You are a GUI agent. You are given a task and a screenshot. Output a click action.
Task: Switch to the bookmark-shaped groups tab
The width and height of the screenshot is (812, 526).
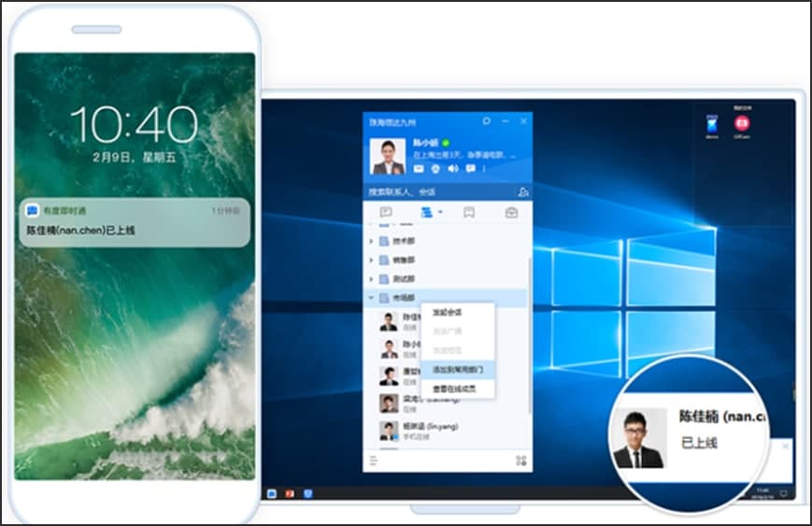pyautogui.click(x=469, y=212)
